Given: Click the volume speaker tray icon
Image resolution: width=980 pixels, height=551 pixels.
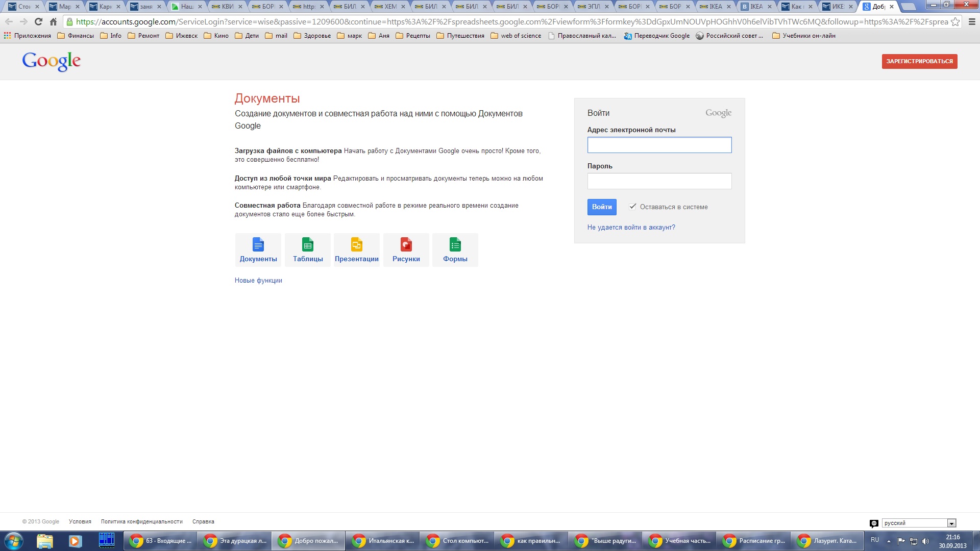Looking at the screenshot, I should pos(926,541).
